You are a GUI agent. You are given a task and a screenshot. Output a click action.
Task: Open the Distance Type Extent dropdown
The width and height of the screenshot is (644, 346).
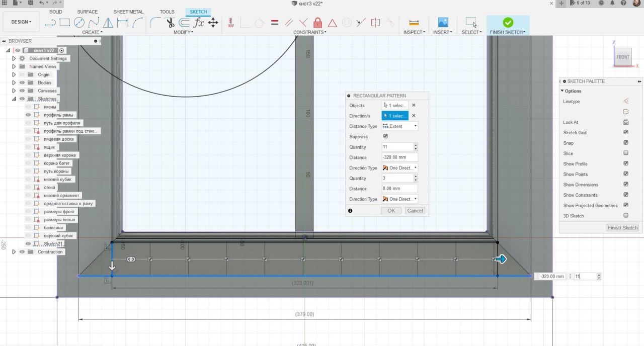click(x=400, y=126)
